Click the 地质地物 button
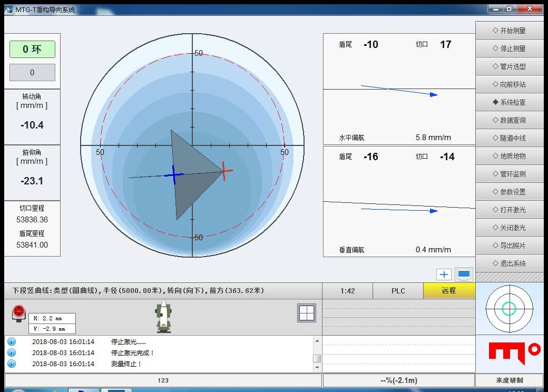548x392 pixels. pos(509,156)
